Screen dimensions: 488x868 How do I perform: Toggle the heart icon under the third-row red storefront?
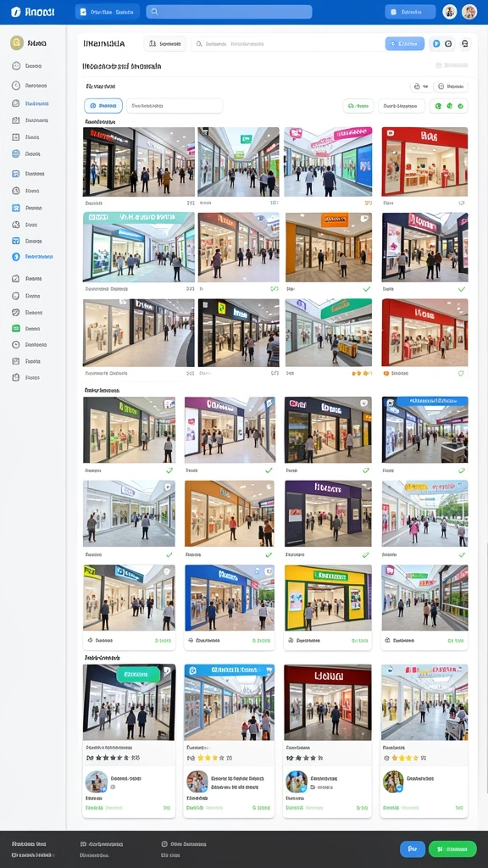pos(461,373)
